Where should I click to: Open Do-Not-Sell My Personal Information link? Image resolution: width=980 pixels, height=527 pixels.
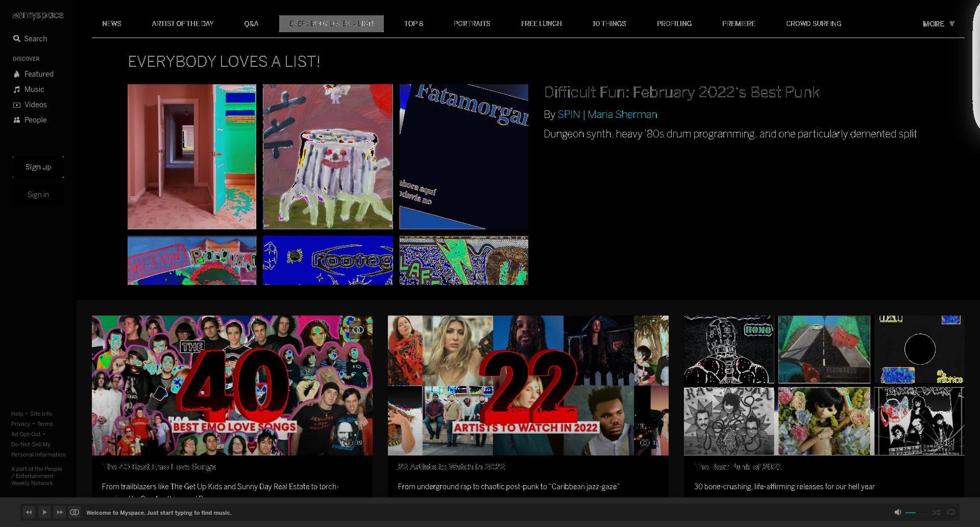pos(38,449)
